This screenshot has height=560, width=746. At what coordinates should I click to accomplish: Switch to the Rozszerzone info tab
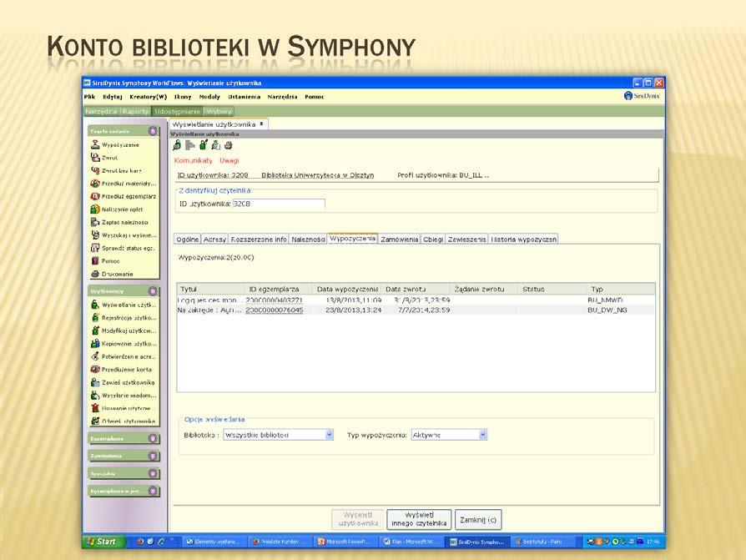[259, 240]
